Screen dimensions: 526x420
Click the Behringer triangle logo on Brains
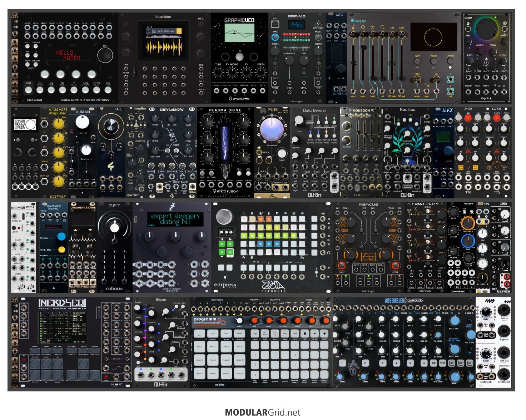(318, 23)
